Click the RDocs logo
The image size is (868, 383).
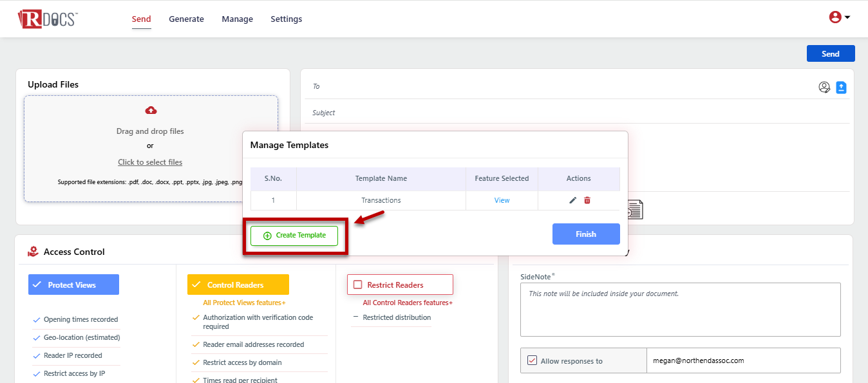click(48, 19)
